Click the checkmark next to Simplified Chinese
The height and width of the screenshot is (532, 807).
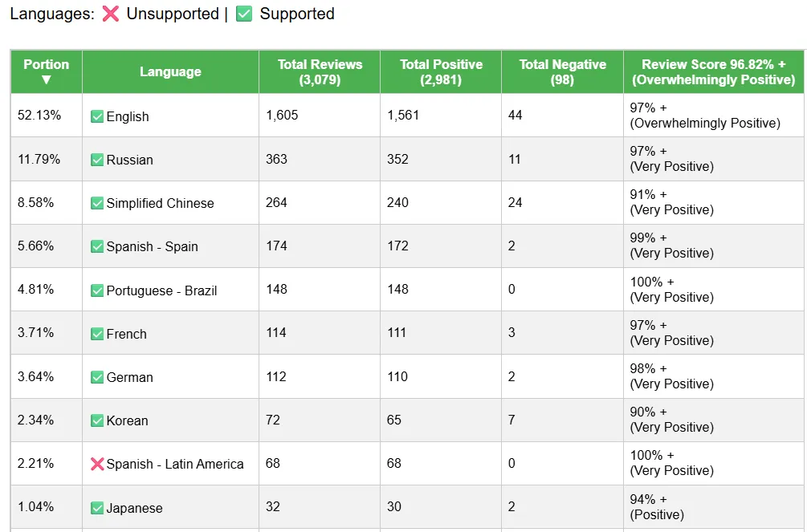point(96,203)
